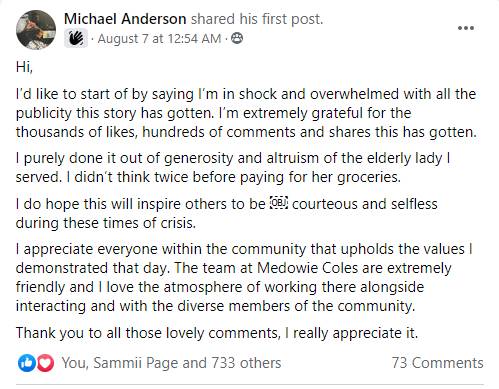Click the audience privacy icon beside timestamp
This screenshot has height=389, width=499.
point(237,38)
